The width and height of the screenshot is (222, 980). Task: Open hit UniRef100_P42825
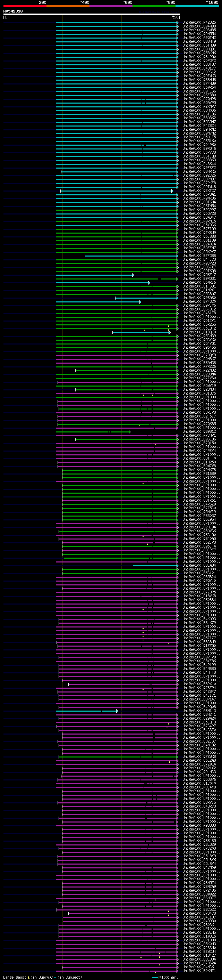199,23
